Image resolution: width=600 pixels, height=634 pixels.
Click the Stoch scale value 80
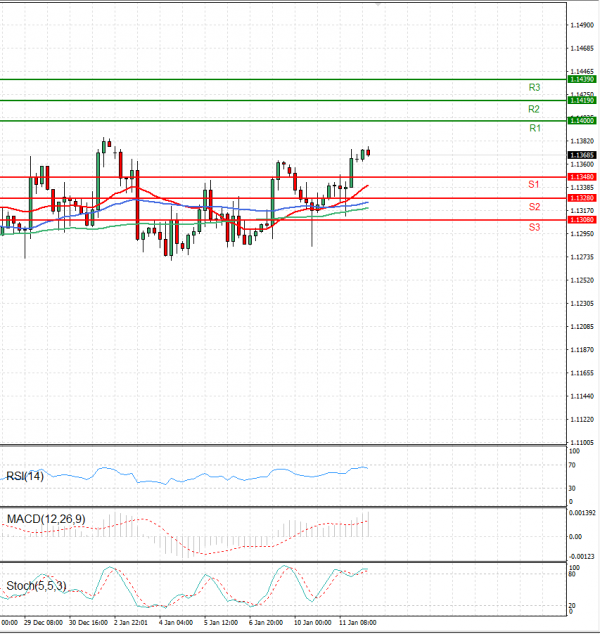click(x=572, y=574)
